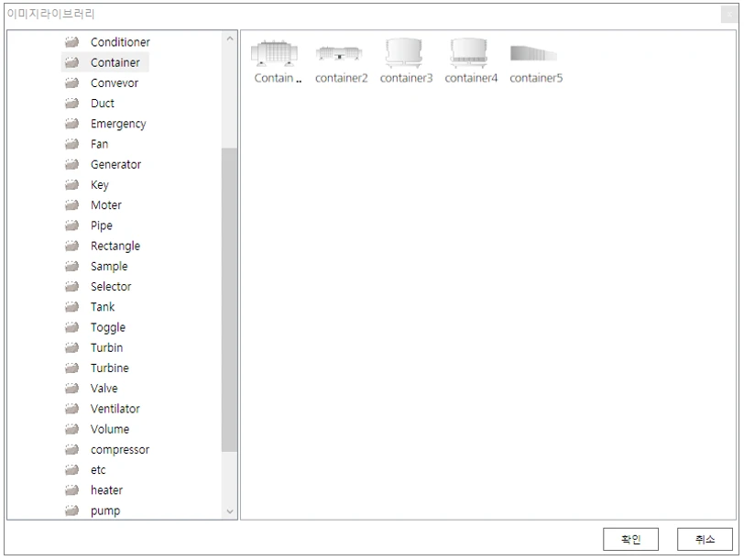
Task: Open the Toggle category
Action: tap(108, 327)
